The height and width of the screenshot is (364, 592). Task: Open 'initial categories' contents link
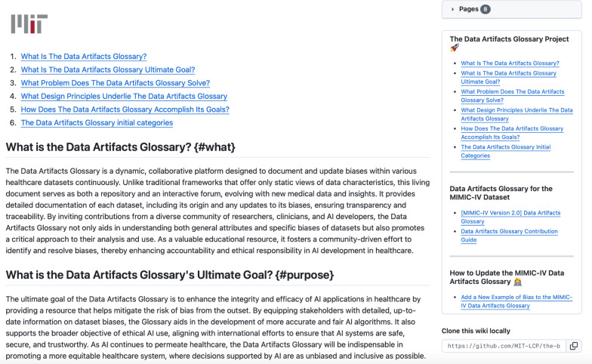(x=97, y=122)
